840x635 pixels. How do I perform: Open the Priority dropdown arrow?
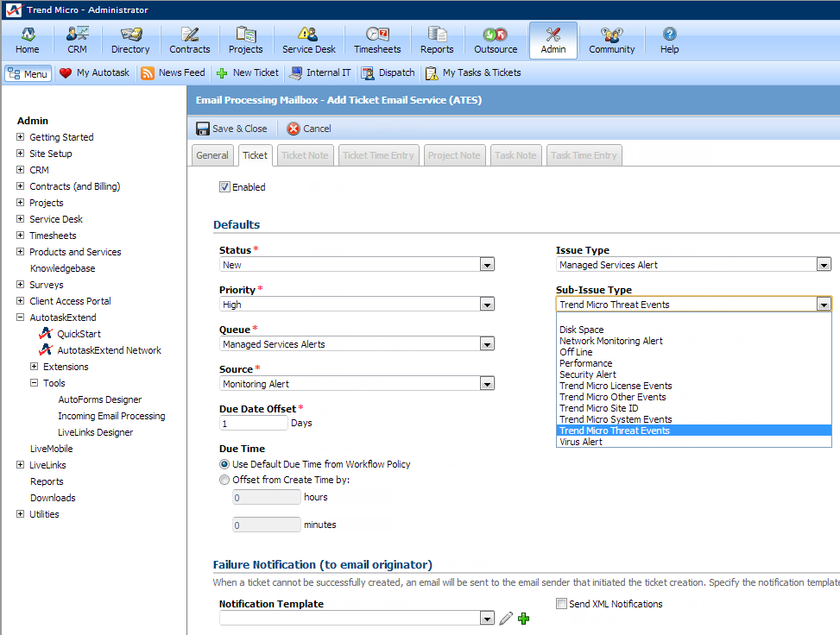487,305
